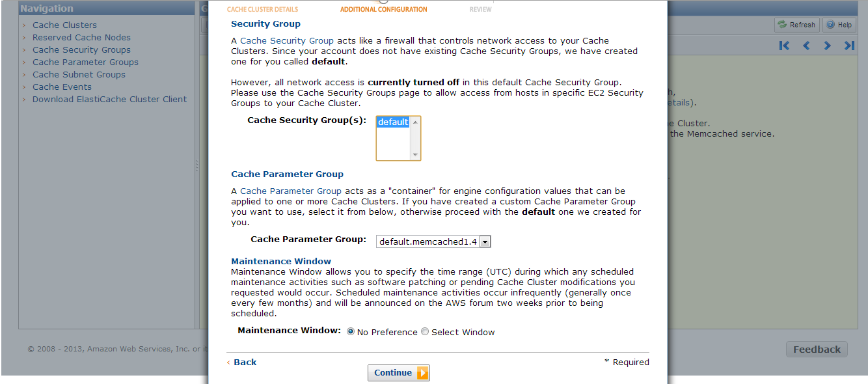Click the arrow next to Reserved Cache Nodes

[x=24, y=37]
